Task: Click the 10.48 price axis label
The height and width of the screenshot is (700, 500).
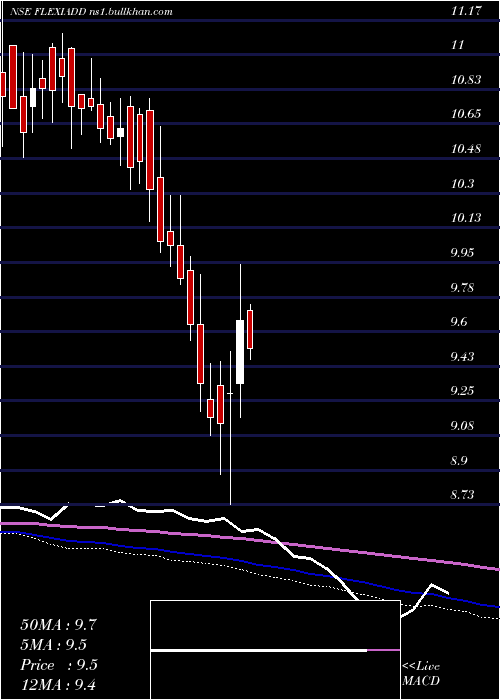Action: 466,149
